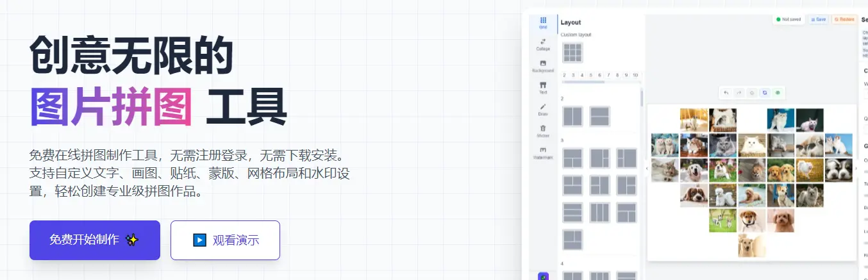Click the smiling golden retriever photo
Screen dimensions: 868x280
click(694, 170)
